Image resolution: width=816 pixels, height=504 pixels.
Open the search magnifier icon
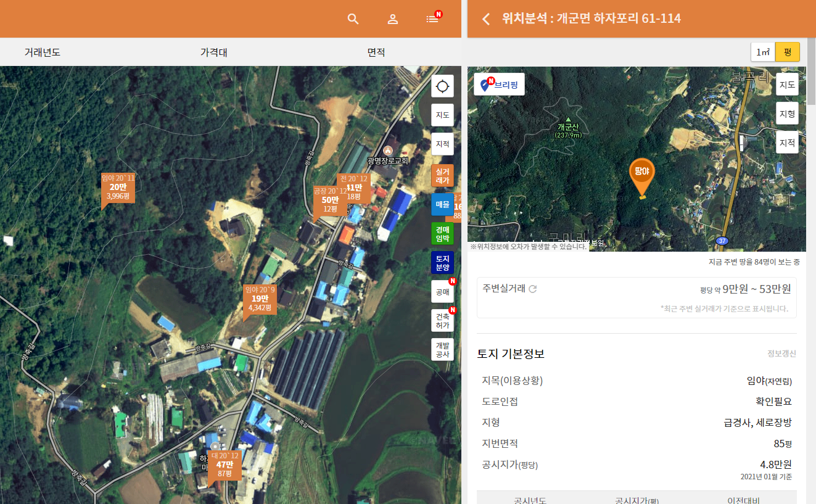(x=353, y=19)
